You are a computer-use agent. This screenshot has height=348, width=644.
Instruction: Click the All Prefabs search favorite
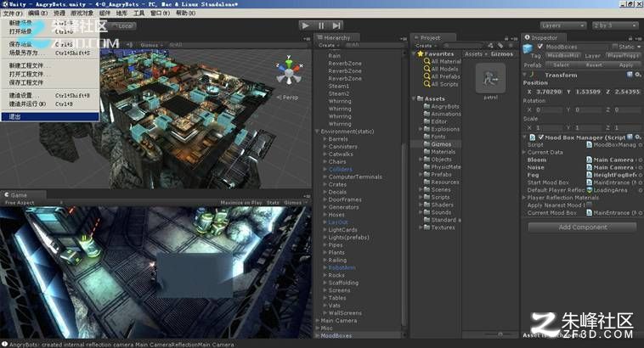pos(442,76)
